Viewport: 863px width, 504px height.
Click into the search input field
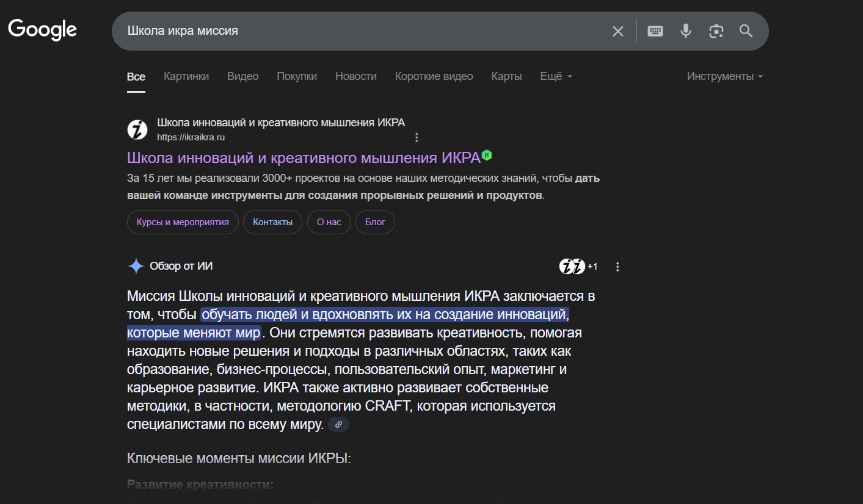363,31
